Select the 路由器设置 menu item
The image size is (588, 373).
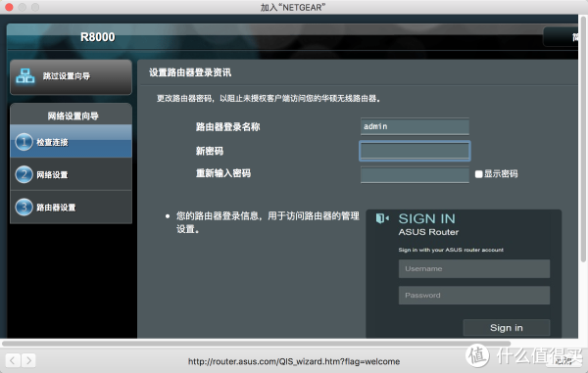(71, 208)
